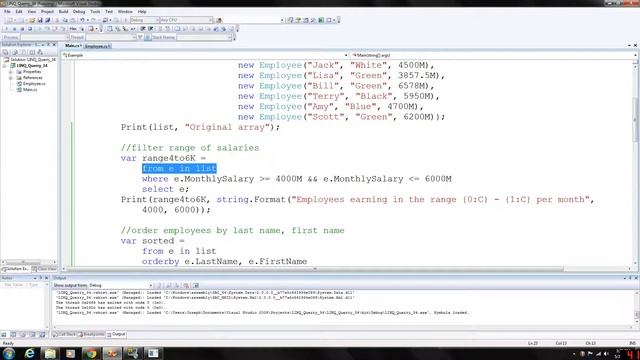
Task: Select the Main.cs editor tab
Action: coord(73,46)
